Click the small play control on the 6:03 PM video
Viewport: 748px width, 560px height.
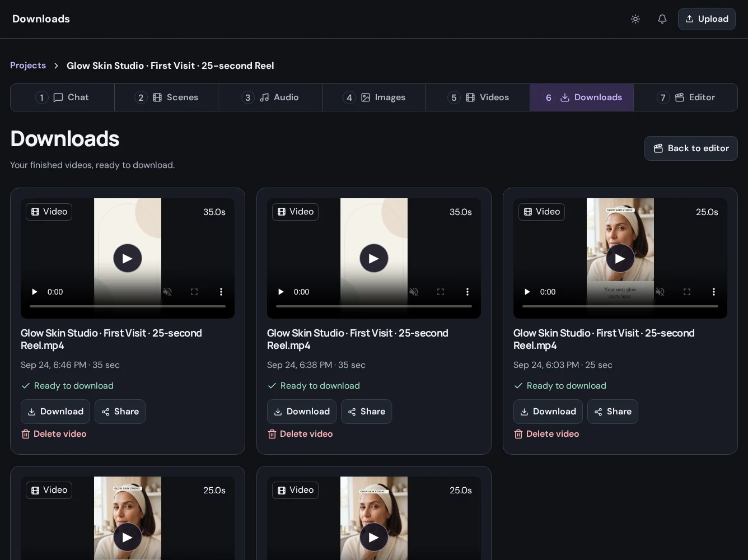(x=527, y=292)
